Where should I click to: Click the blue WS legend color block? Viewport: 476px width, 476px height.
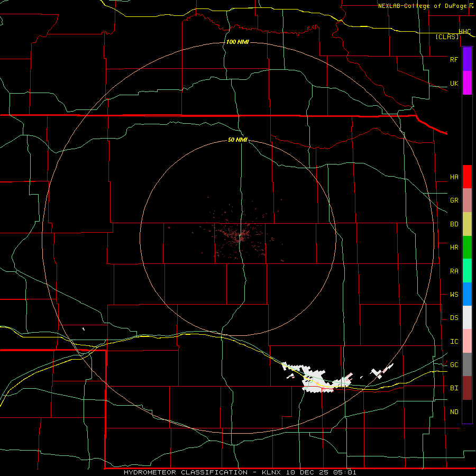(x=467, y=294)
